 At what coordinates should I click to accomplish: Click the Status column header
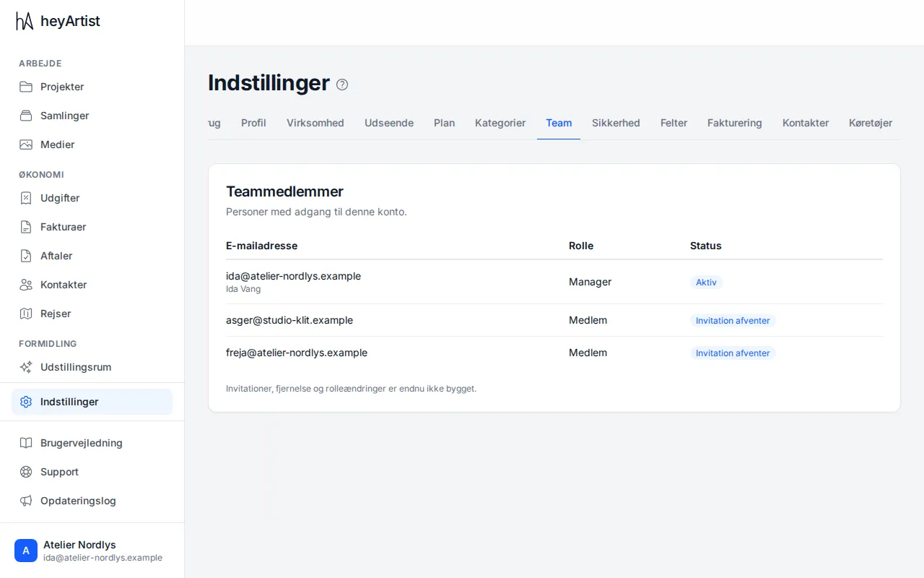pyautogui.click(x=706, y=246)
